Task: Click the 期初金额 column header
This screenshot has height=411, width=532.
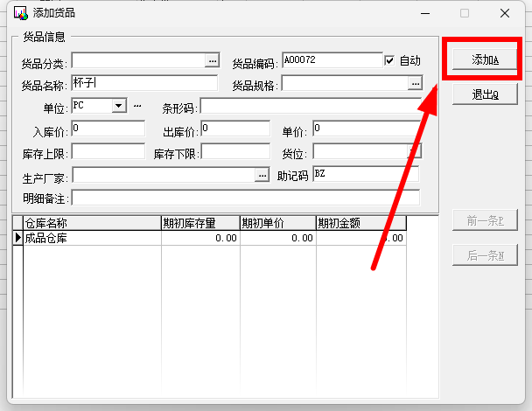Action: coord(361,223)
